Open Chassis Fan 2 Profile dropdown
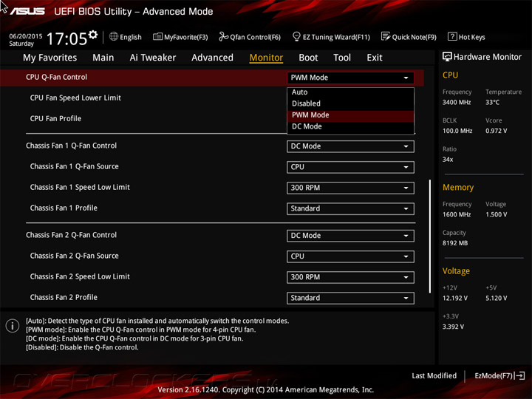 click(350, 298)
